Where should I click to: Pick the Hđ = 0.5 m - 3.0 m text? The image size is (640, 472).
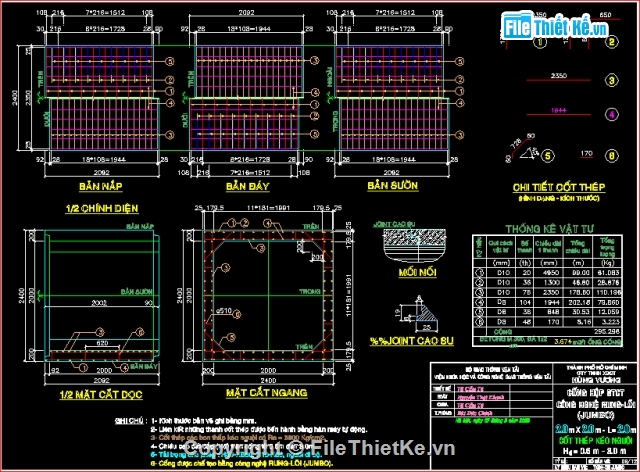[594, 451]
